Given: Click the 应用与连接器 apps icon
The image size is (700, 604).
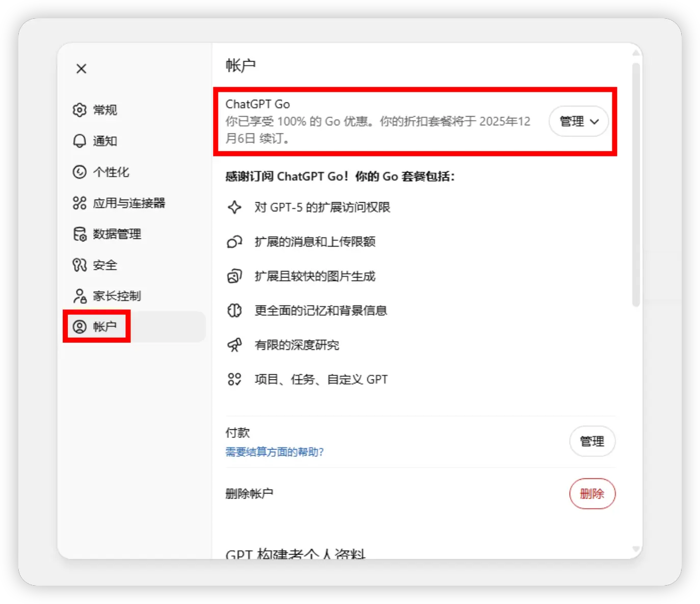Looking at the screenshot, I should 79,203.
